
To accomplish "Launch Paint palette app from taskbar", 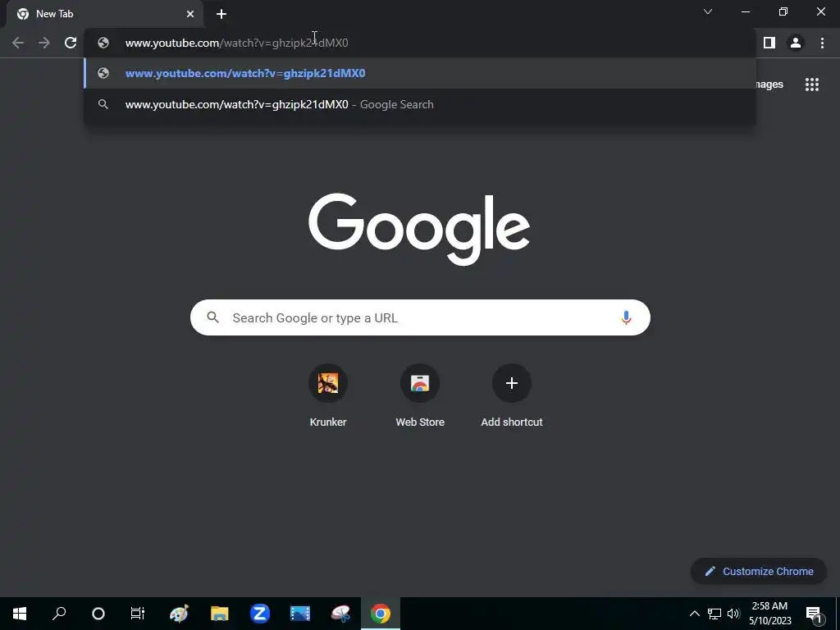I will tap(179, 614).
